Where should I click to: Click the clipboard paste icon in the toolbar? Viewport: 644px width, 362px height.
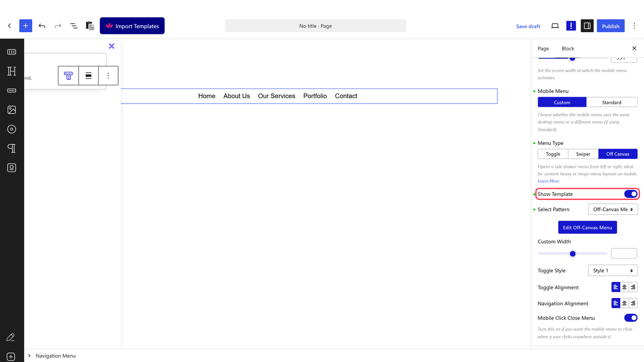90,26
